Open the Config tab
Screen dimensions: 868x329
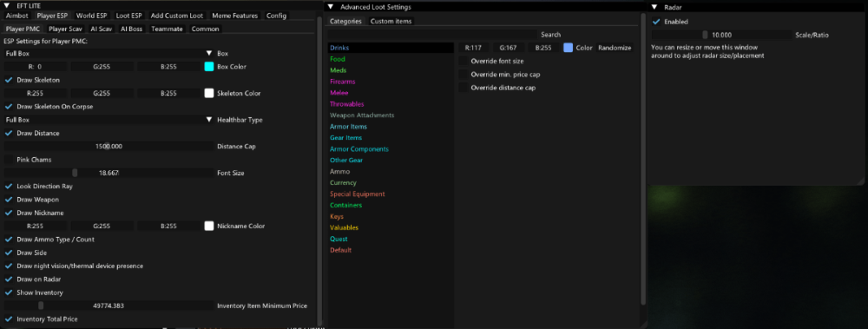point(276,16)
